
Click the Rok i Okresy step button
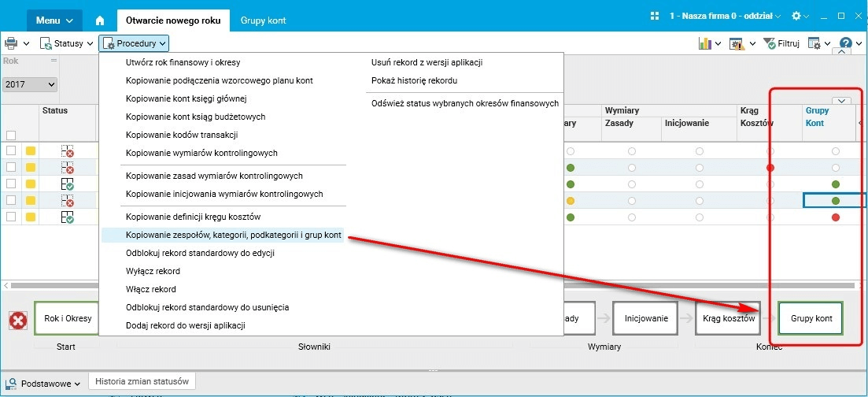[x=67, y=318]
